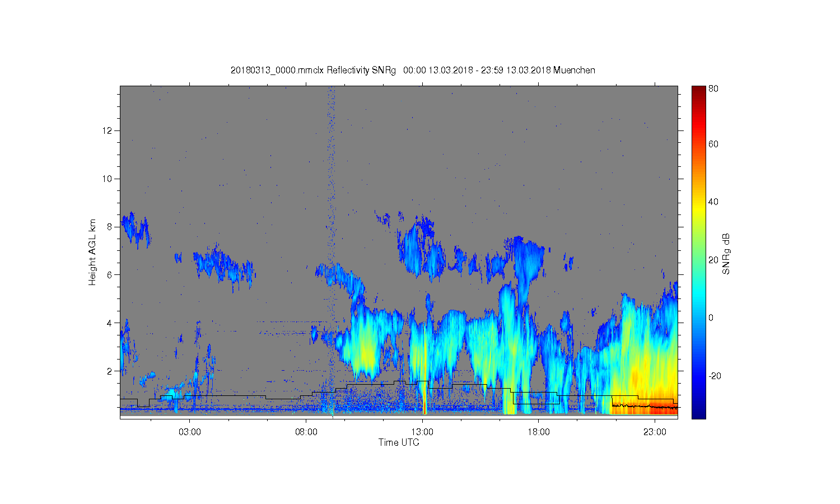
Task: Click the colorbar value 80
Action: (x=713, y=88)
